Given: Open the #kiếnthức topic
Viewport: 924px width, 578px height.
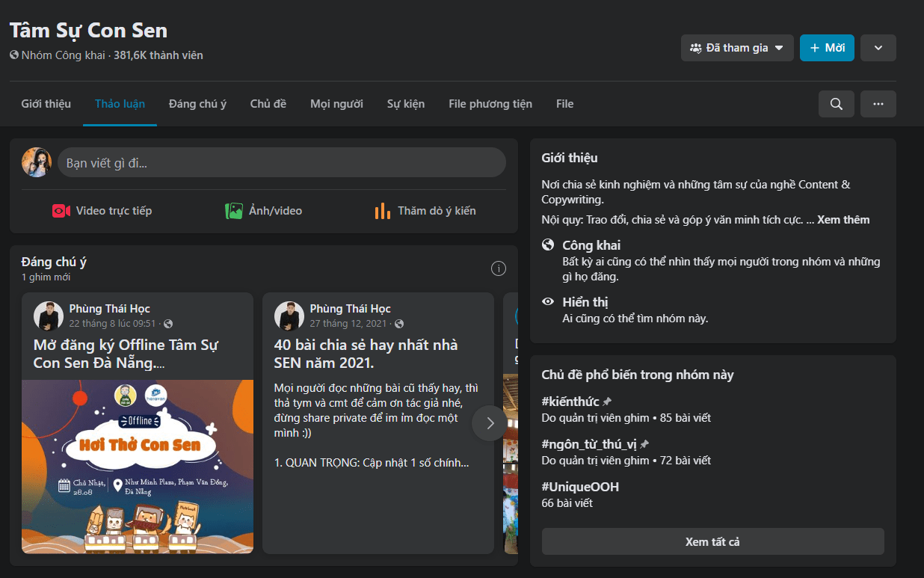Looking at the screenshot, I should click(x=570, y=402).
